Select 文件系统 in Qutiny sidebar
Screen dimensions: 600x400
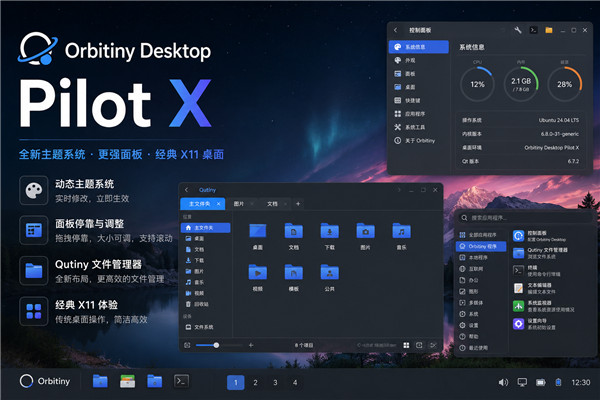click(205, 327)
